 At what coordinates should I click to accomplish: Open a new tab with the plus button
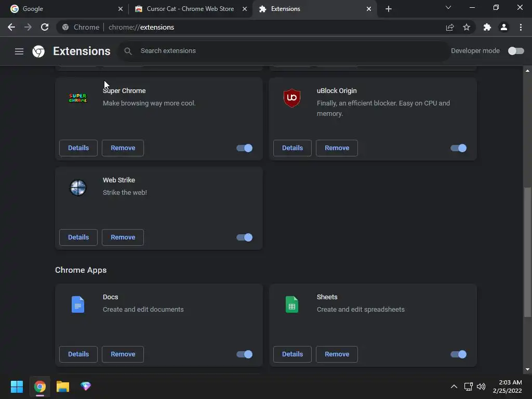389,9
